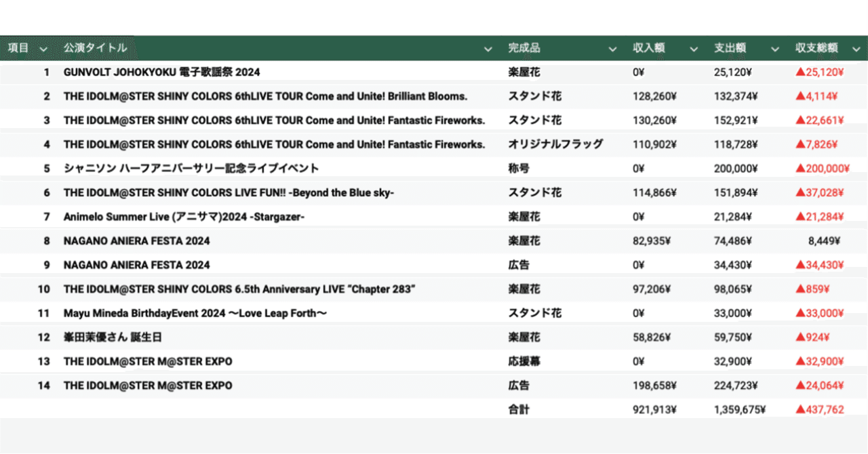The width and height of the screenshot is (868, 454).
Task: Open the 項目 column filter dropdown
Action: [x=43, y=49]
